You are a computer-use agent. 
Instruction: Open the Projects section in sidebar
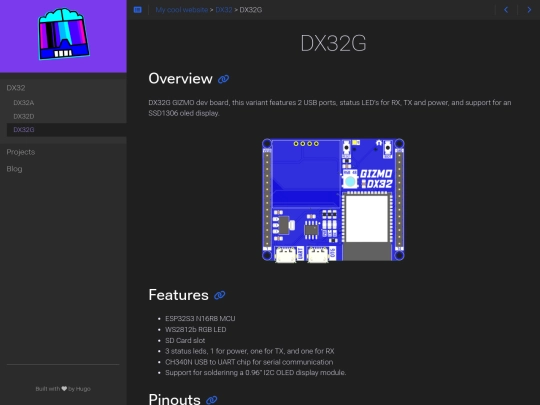(21, 152)
